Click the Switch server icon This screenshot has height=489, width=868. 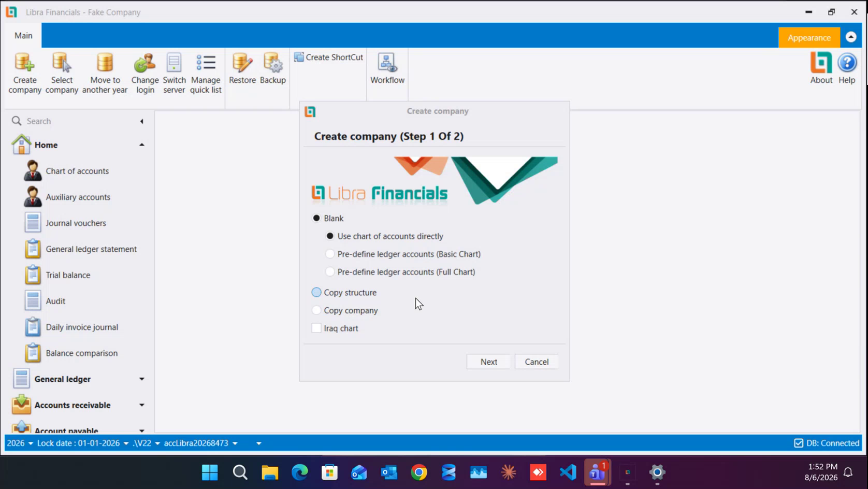(174, 73)
